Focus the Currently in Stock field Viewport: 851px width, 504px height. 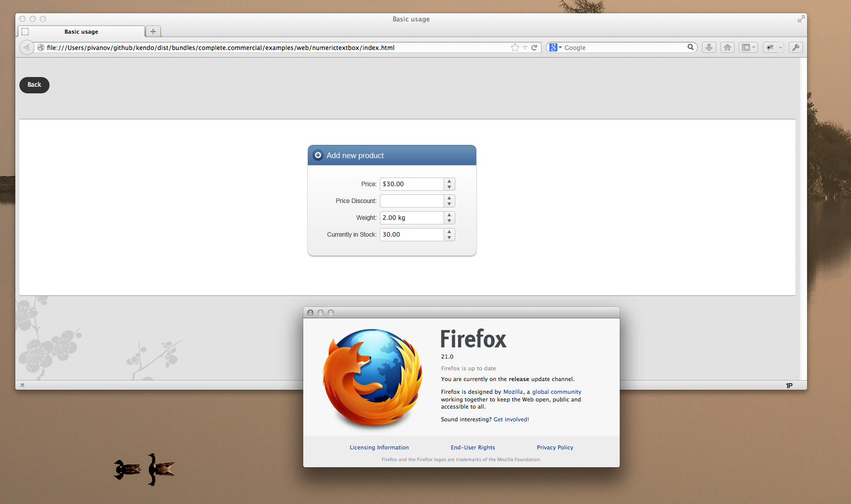[x=411, y=235]
